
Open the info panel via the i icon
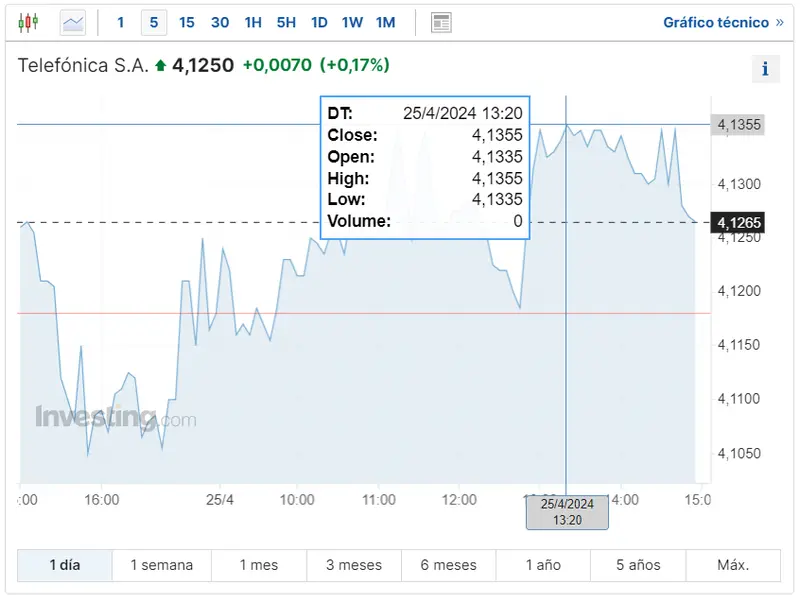point(765,69)
